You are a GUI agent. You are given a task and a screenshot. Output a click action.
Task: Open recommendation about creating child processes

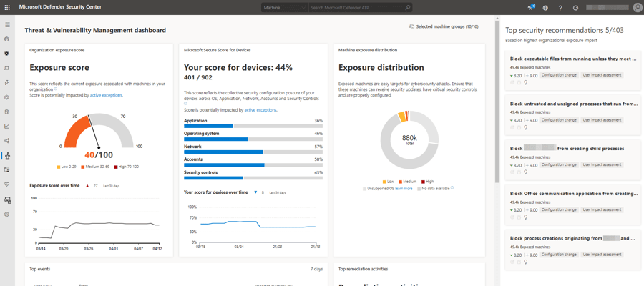point(567,149)
